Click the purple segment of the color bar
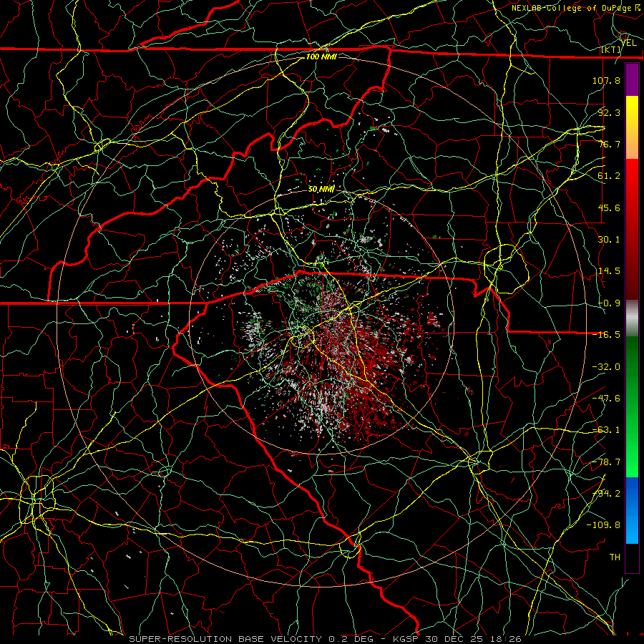 click(632, 80)
